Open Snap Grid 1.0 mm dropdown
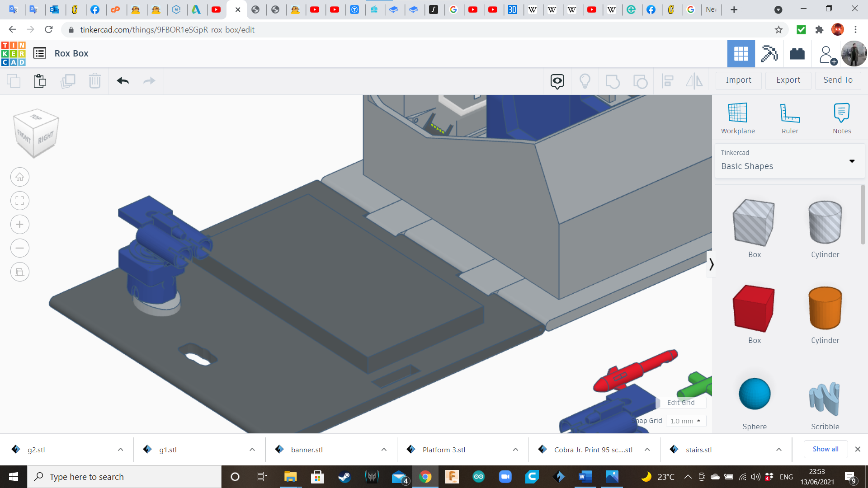This screenshot has width=868, height=488. tap(685, 421)
